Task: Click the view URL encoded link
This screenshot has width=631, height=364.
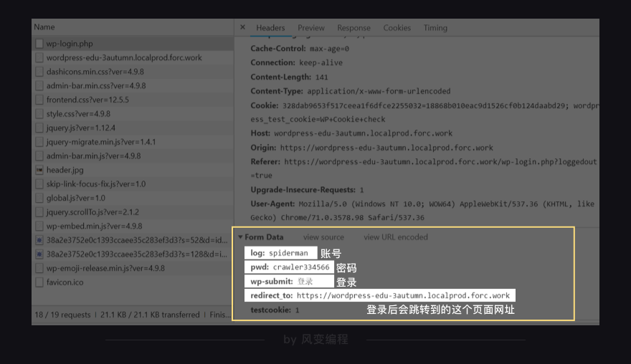Action: 396,237
